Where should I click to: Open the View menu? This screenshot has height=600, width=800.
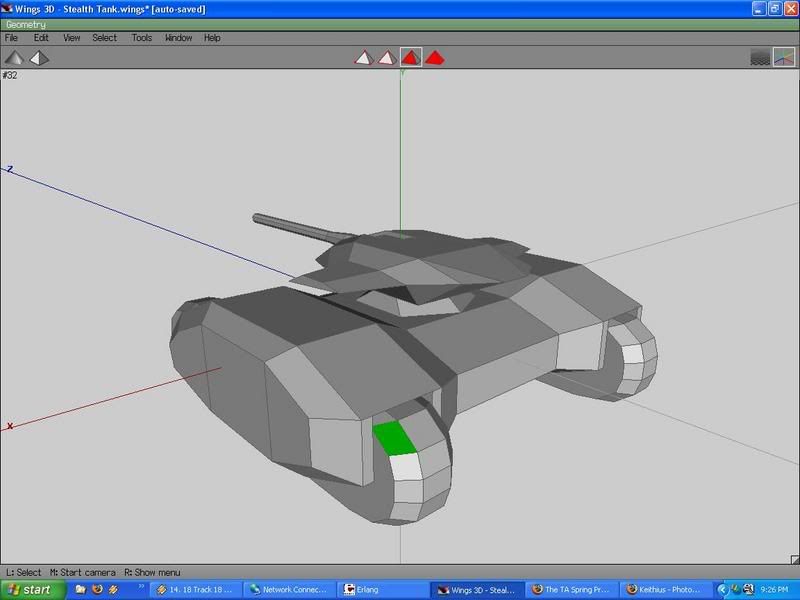click(71, 38)
